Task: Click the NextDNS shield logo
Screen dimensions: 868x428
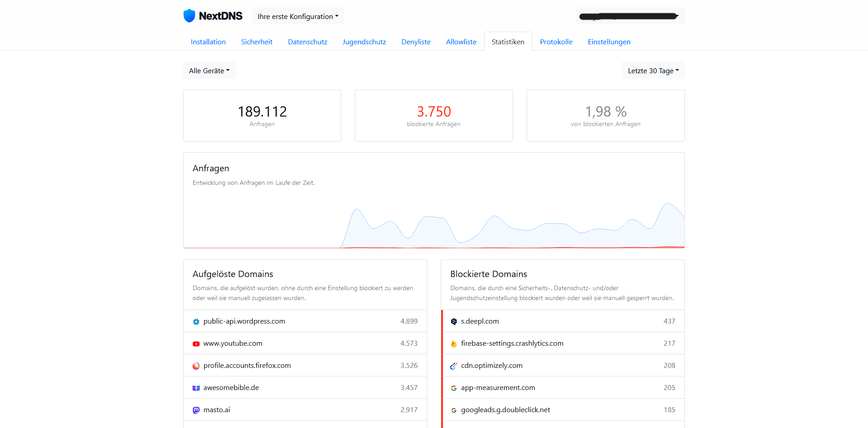Action: click(x=189, y=16)
